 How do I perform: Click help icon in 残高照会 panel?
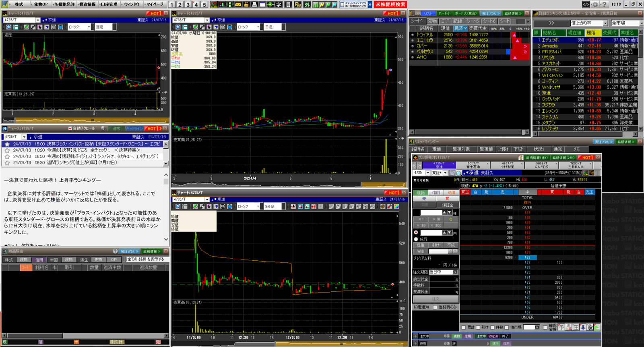(115, 251)
